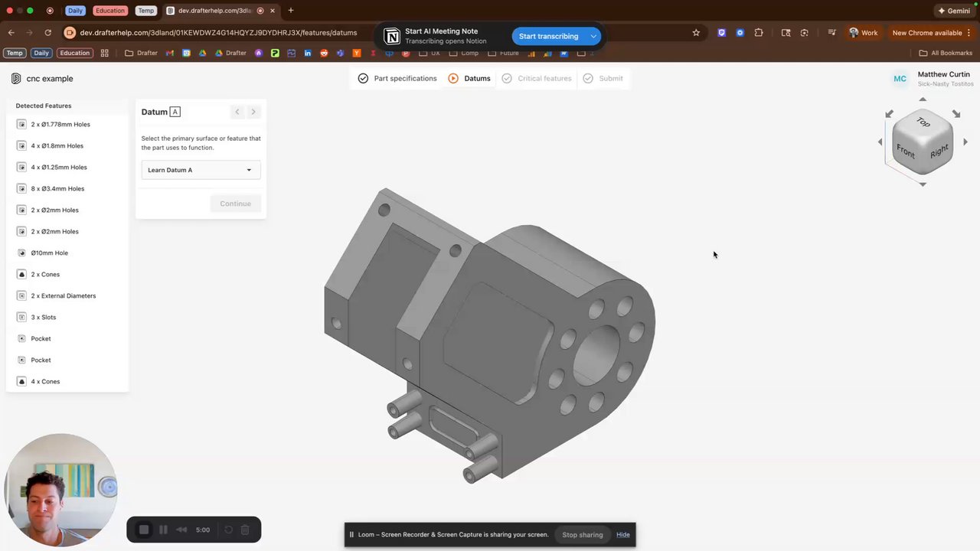Click the Drafter logo beside cnc example
The width and height of the screenshot is (980, 551).
pyautogui.click(x=16, y=79)
